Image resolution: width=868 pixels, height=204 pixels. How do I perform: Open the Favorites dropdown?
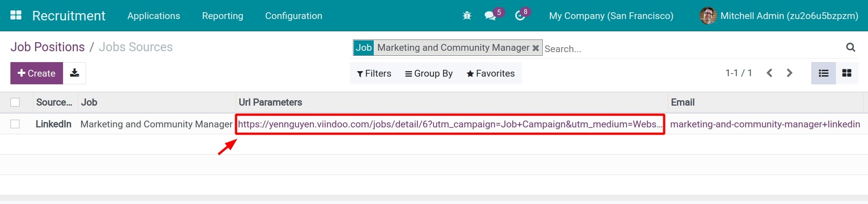(x=491, y=73)
